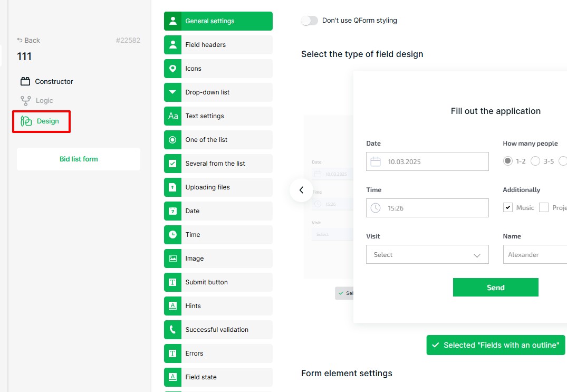The image size is (567, 392).
Task: Toggle the Don't use QForm styling switch
Action: [310, 21]
